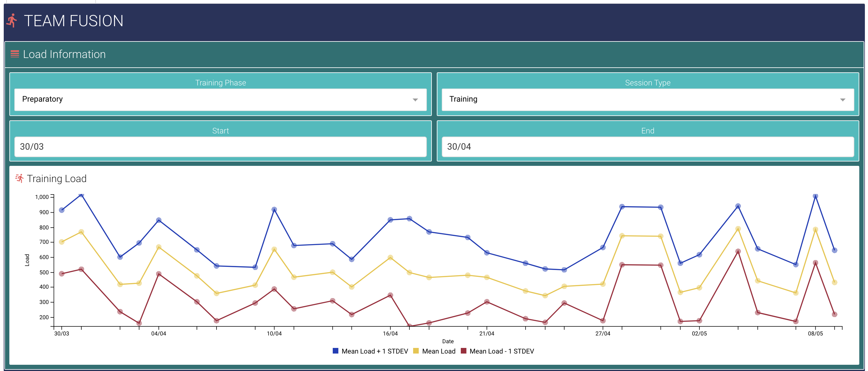Click the red list icon beside Load Information
Viewport: 868px width, 371px height.
click(15, 54)
